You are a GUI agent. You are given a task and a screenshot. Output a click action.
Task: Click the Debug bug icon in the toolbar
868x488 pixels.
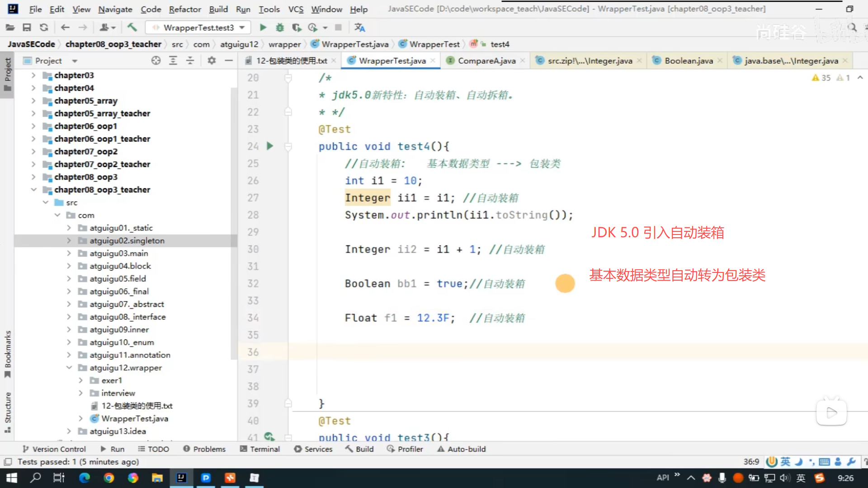(x=280, y=28)
